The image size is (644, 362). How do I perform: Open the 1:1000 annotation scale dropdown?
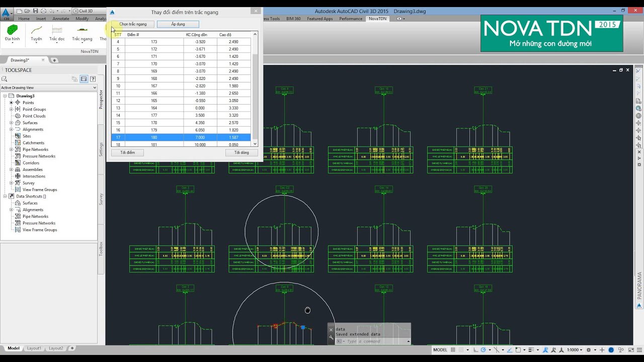575,350
